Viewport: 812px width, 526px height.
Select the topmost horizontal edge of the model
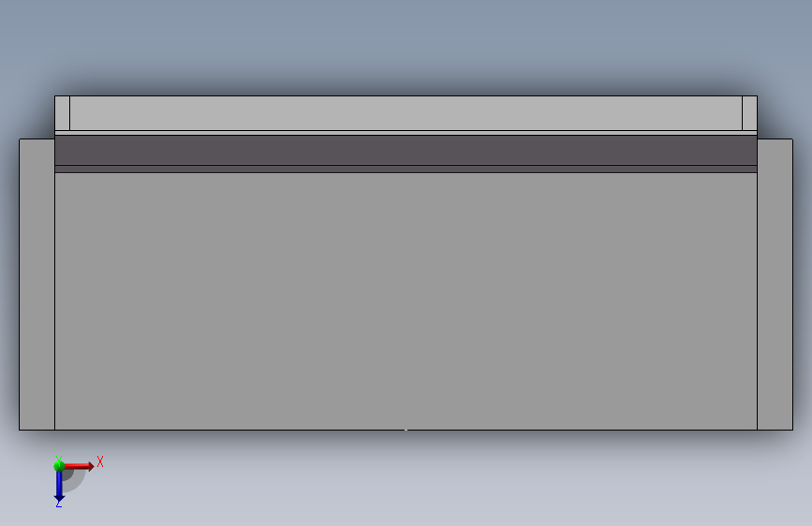[406, 95]
